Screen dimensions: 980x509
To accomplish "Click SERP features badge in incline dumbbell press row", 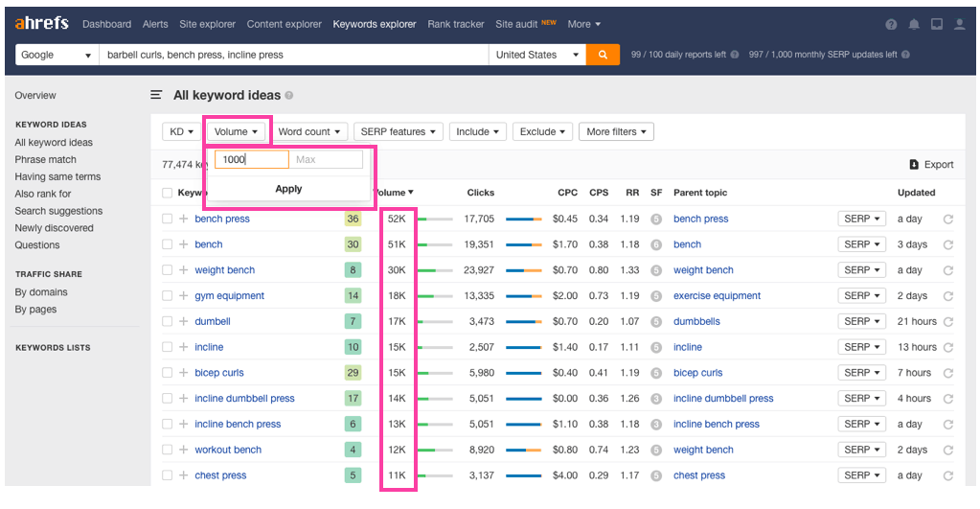I will (x=656, y=399).
